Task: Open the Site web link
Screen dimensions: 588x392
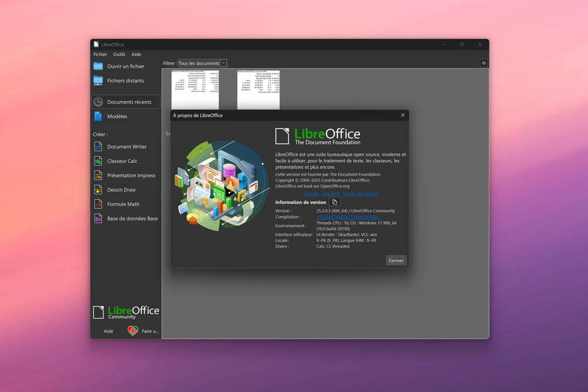Action: (x=331, y=194)
